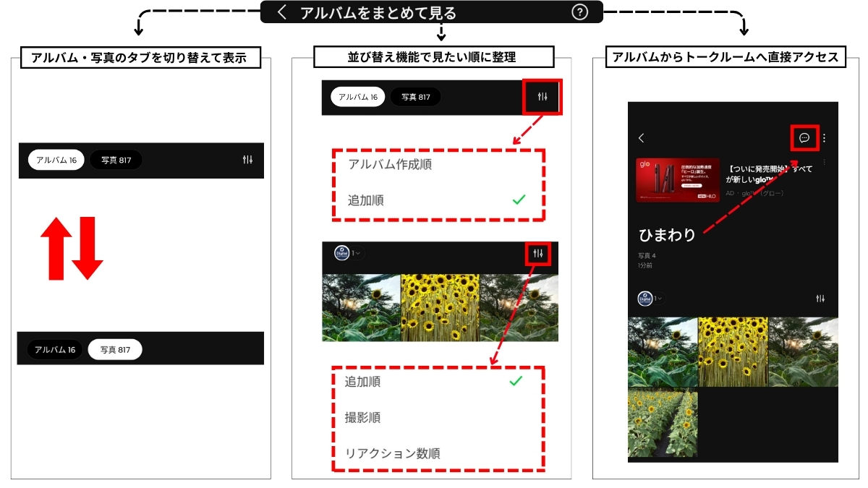
Task: Click sort icon below the ひまわり title
Action: 820,299
